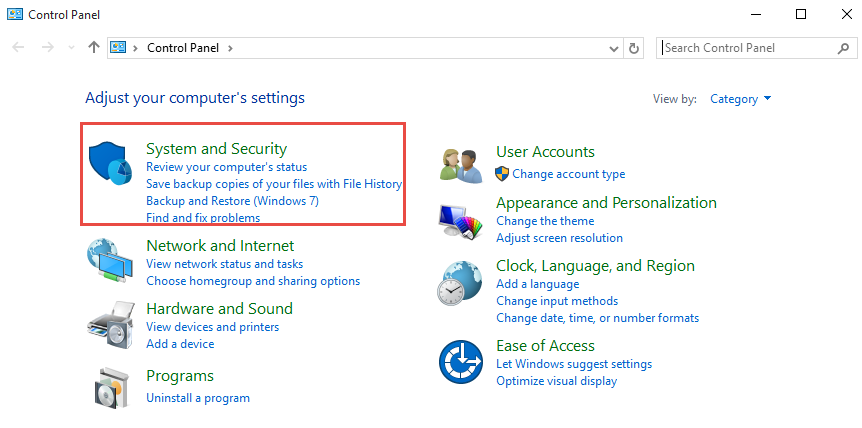
Task: Maximize the Control Panel window
Action: (x=801, y=15)
